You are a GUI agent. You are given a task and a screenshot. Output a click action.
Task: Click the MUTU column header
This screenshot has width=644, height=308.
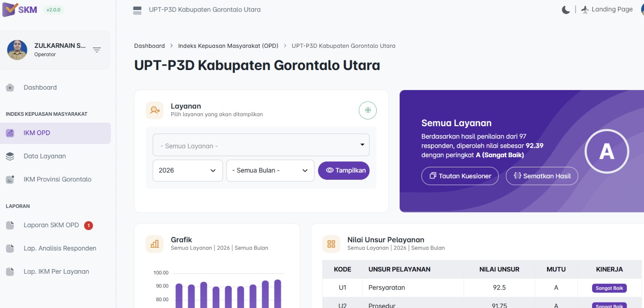coord(556,269)
